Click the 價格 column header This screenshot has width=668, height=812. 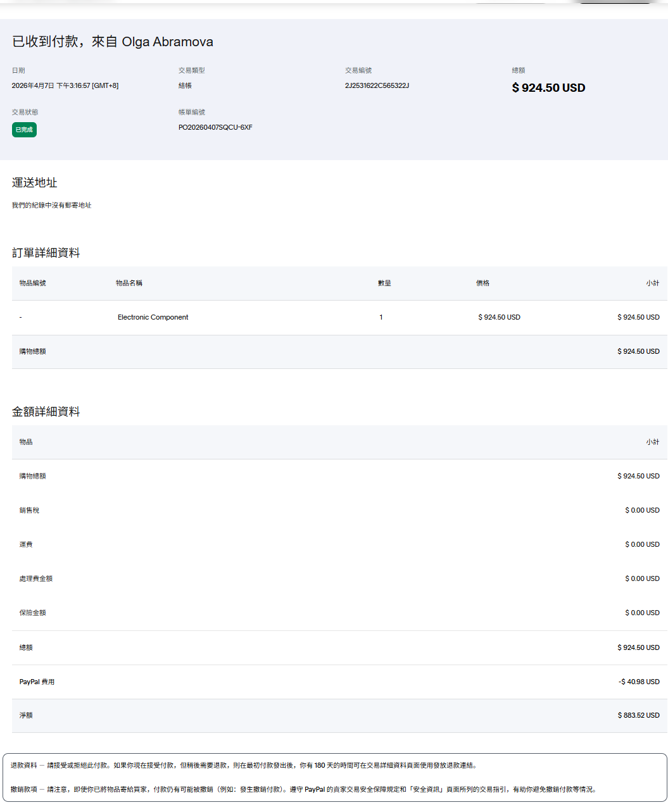point(482,283)
